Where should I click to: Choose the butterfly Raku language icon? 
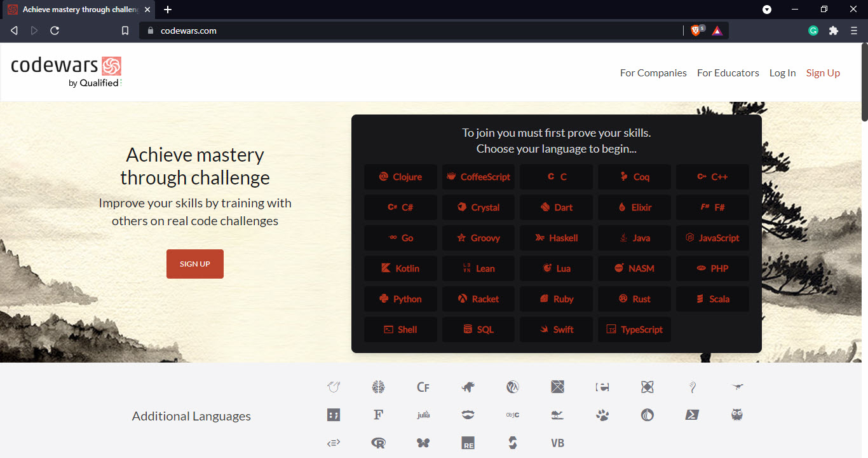(423, 443)
